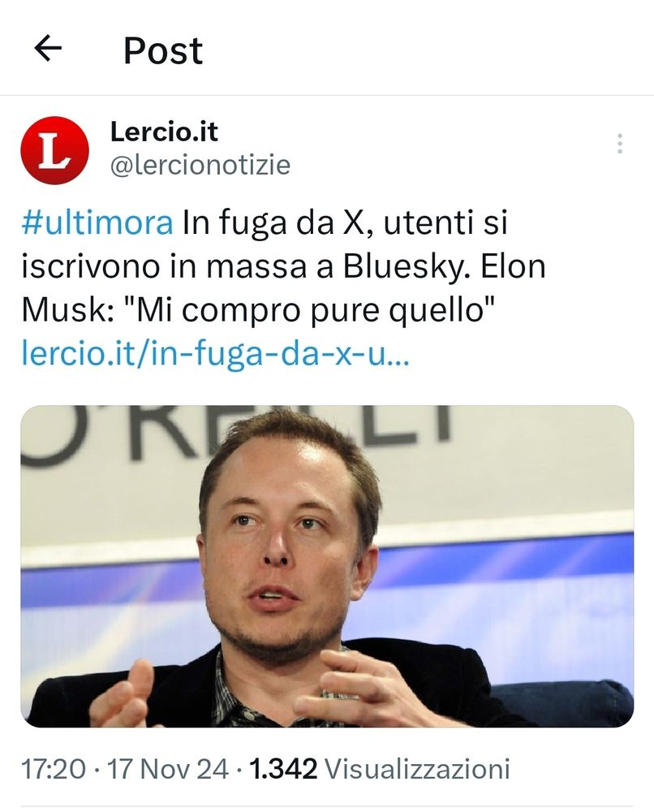Click the Lercio.it display name

click(164, 132)
